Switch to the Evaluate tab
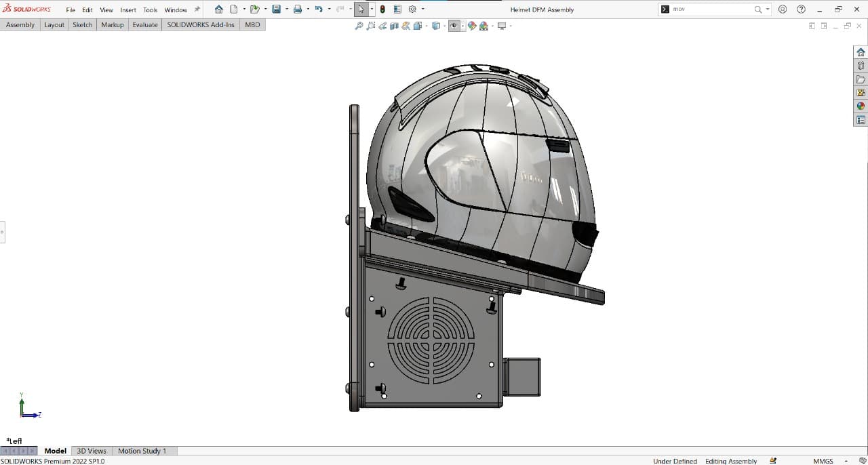 click(145, 24)
